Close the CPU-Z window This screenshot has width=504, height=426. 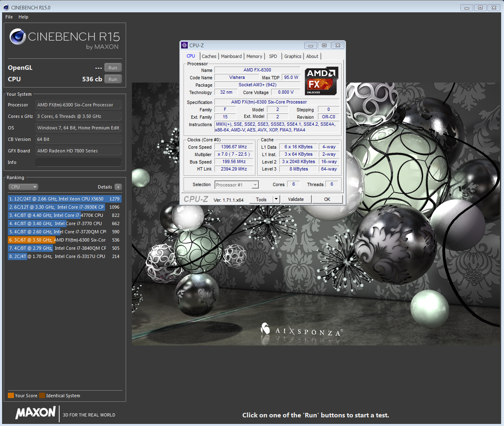tap(338, 46)
